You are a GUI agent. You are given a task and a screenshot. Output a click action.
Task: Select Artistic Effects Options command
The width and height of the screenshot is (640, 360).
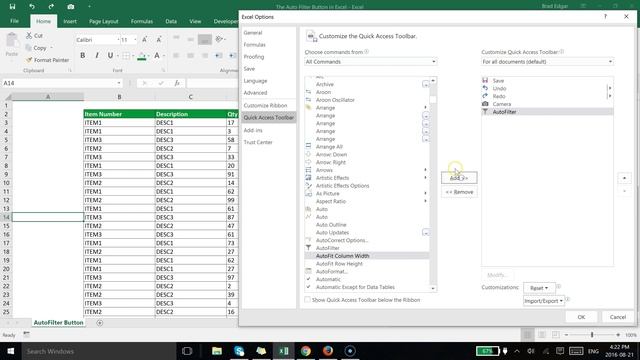pos(367,186)
